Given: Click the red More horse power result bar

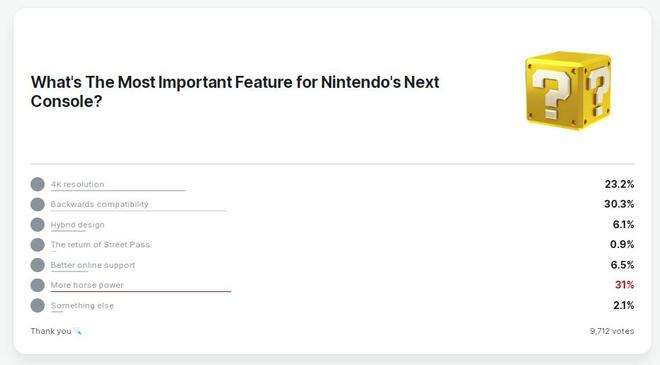Looking at the screenshot, I should click(141, 291).
